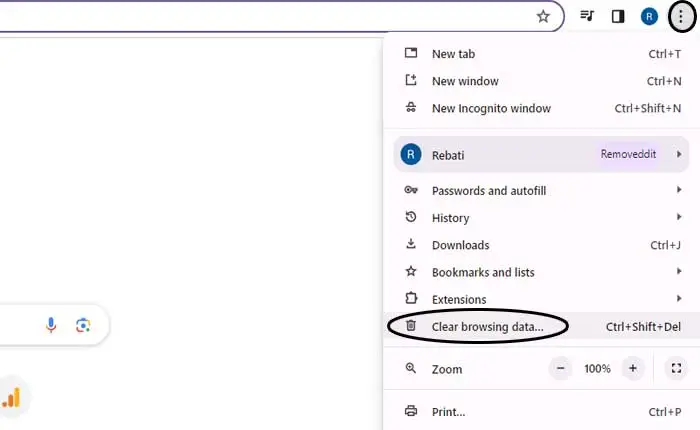
Task: Choose New Incognito window
Action: pos(490,108)
